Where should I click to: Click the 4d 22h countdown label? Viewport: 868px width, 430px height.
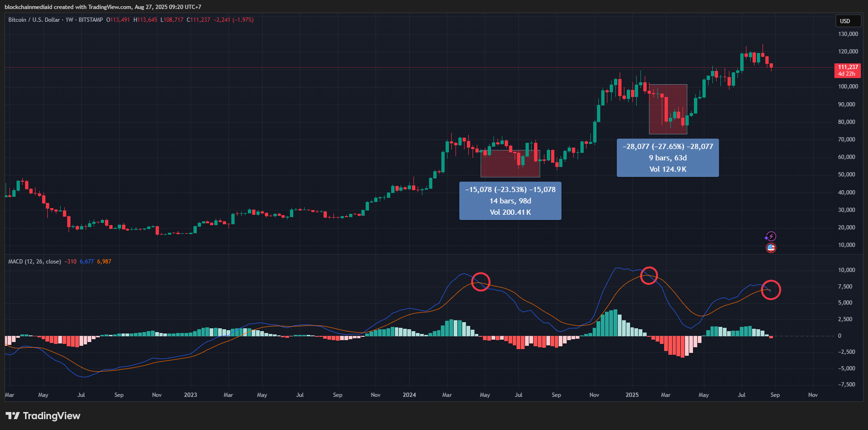847,74
